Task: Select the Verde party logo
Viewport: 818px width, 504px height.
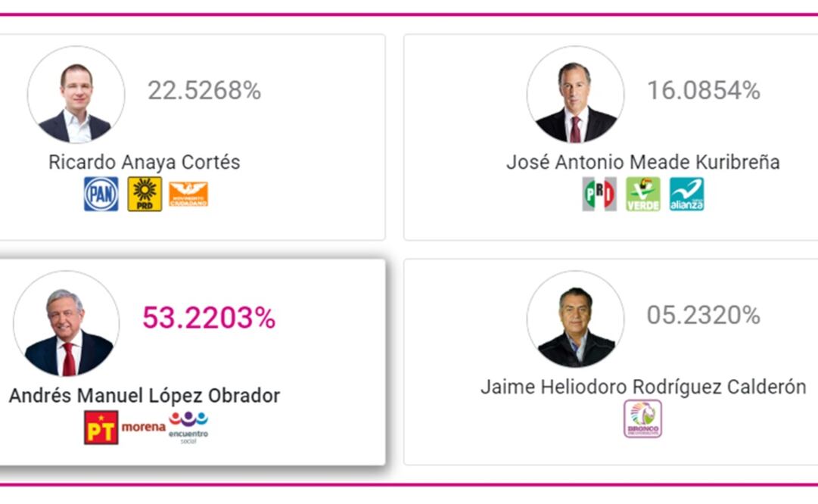Action: click(642, 194)
